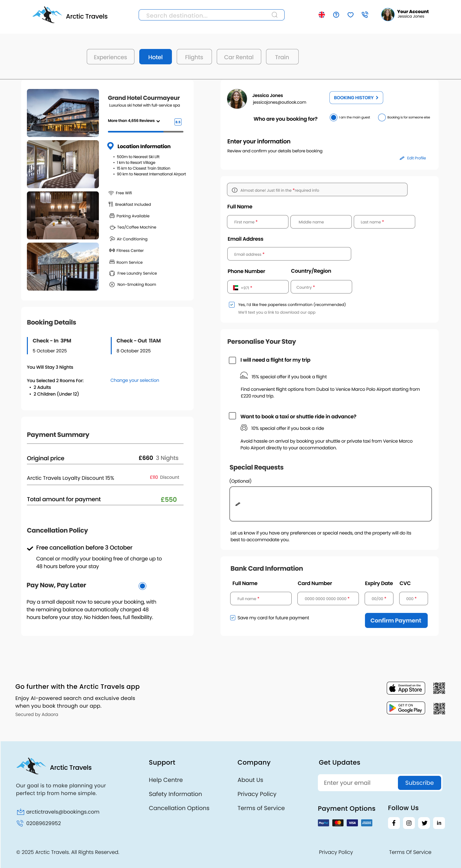Switch to the Car Rental tab
The image size is (461, 868).
239,57
